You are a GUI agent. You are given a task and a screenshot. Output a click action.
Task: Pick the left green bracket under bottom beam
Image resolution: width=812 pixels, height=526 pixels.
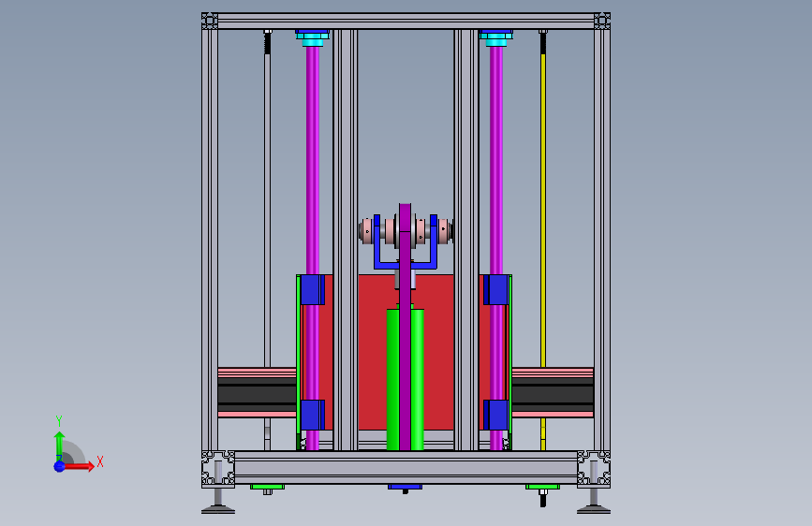(267, 488)
